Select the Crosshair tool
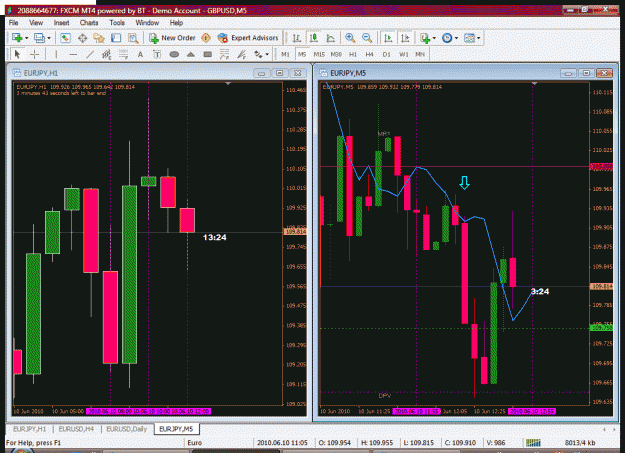Image resolution: width=625 pixels, height=453 pixels. click(x=34, y=54)
